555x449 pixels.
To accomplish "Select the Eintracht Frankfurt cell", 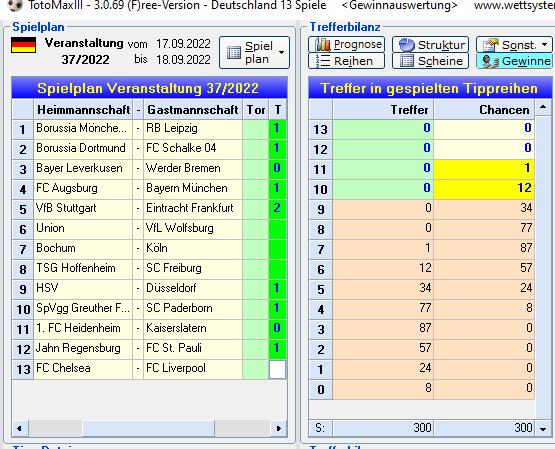I will [193, 209].
